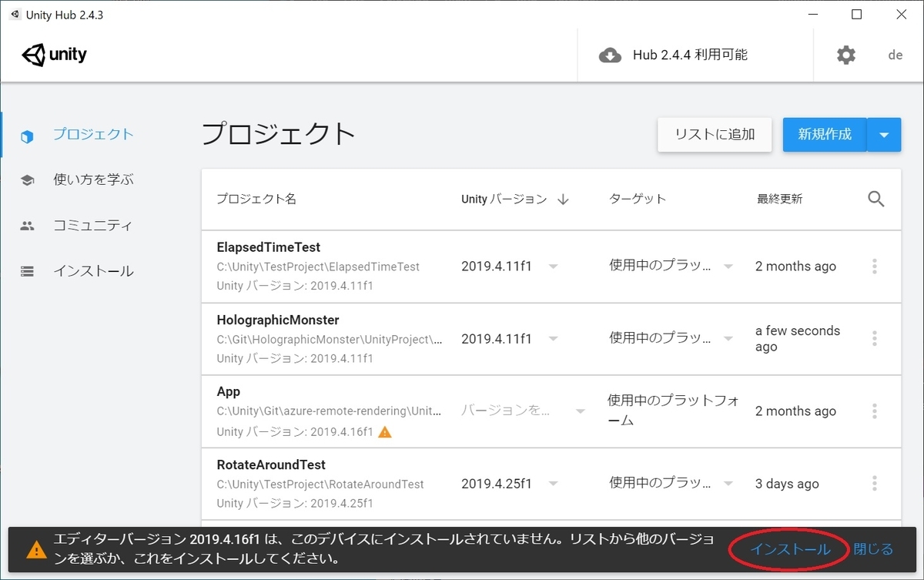Open ElapsedTimeTest three-dot menu
924x580 pixels.
[875, 267]
